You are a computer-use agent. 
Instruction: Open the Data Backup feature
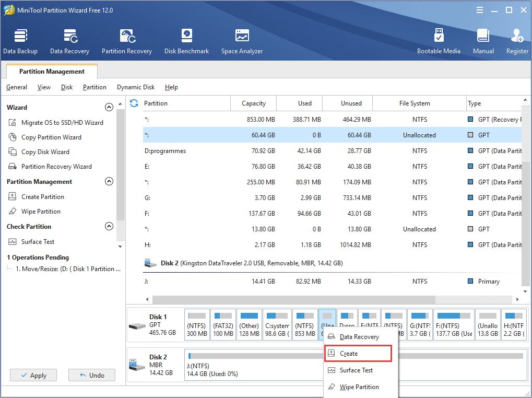click(20, 41)
